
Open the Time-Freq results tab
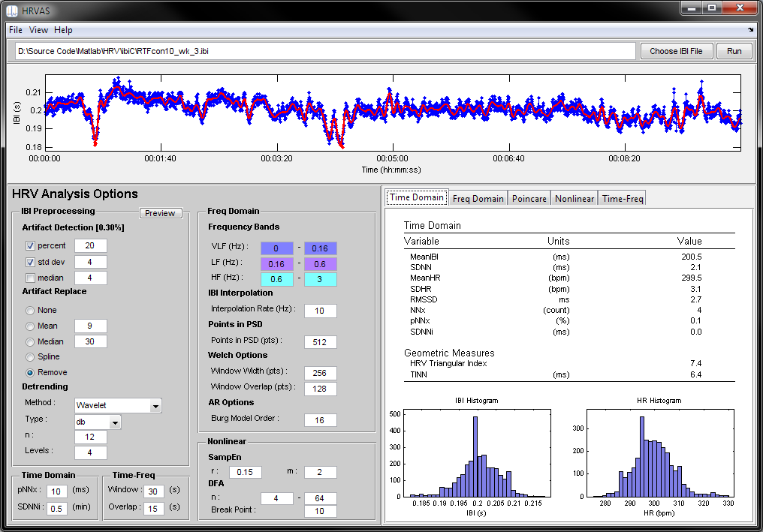coord(623,198)
